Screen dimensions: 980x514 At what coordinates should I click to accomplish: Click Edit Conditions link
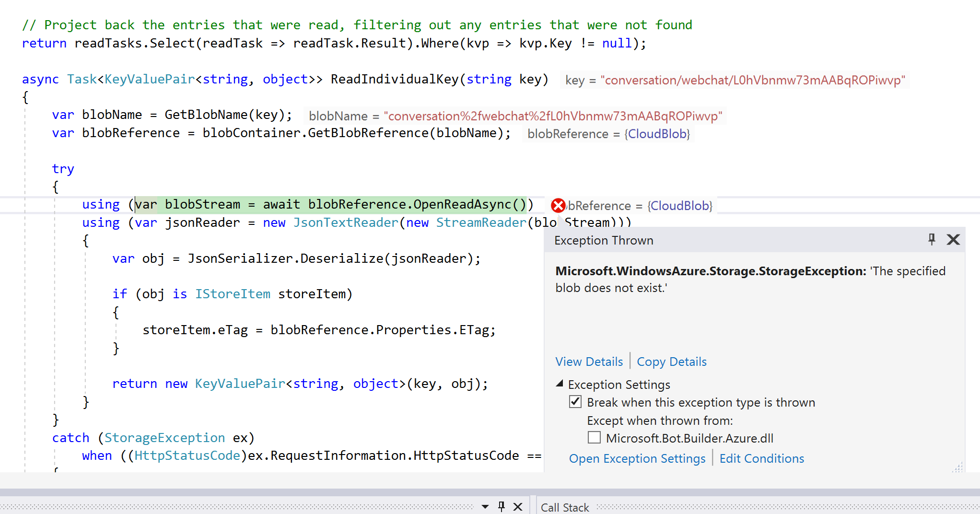762,458
